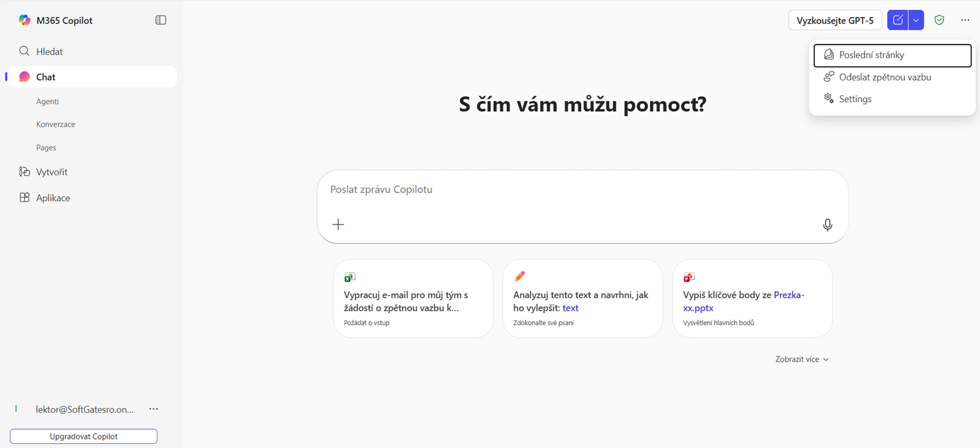Click Upgradovat Copilot button
The image size is (980, 448).
(x=84, y=436)
